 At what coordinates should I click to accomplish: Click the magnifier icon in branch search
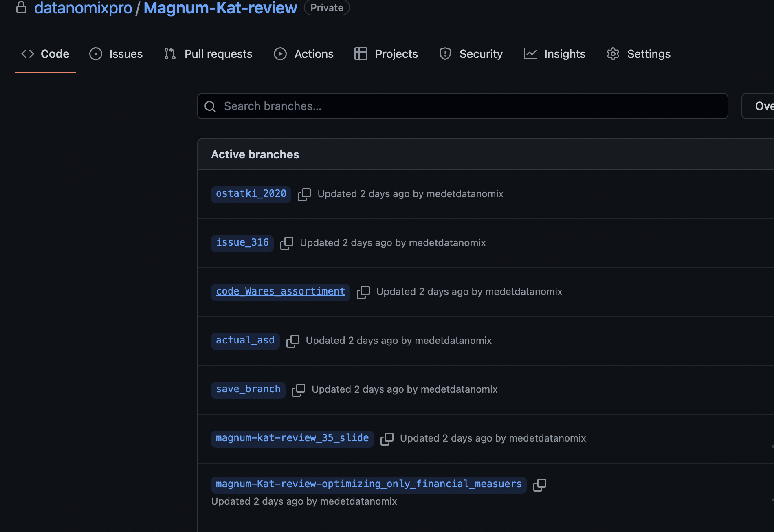click(211, 106)
